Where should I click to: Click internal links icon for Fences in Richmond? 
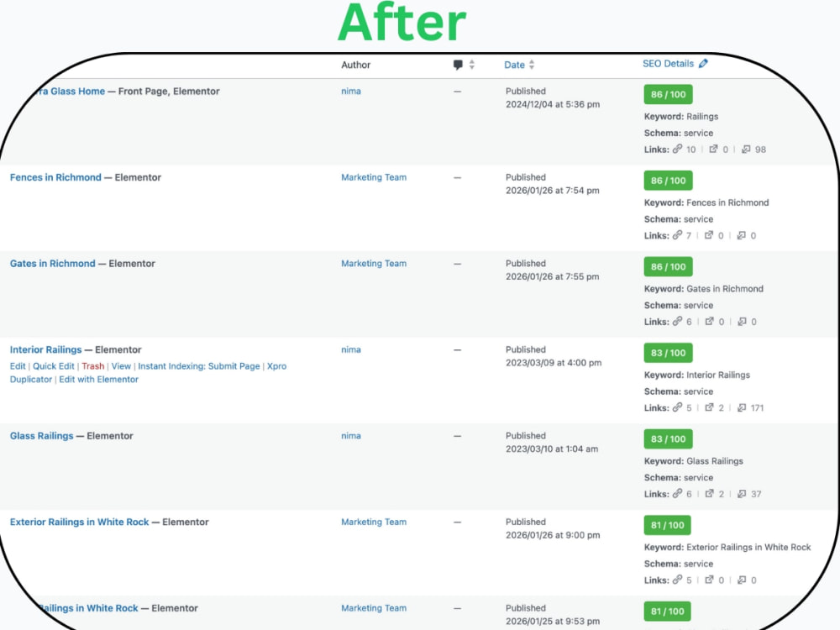tap(678, 235)
